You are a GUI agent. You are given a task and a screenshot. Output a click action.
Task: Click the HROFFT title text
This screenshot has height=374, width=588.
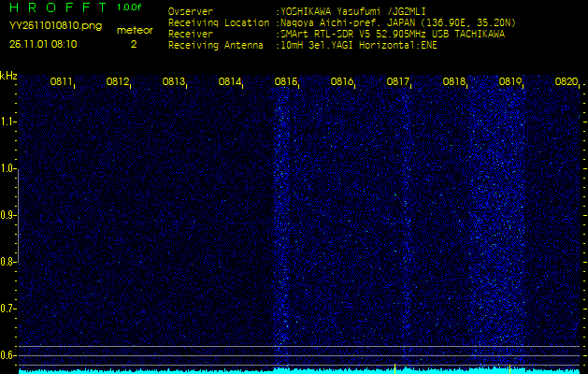click(59, 7)
